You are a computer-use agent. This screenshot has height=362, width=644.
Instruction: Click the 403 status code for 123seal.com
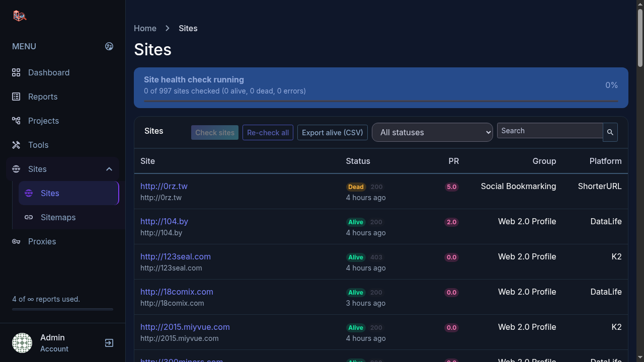376,257
